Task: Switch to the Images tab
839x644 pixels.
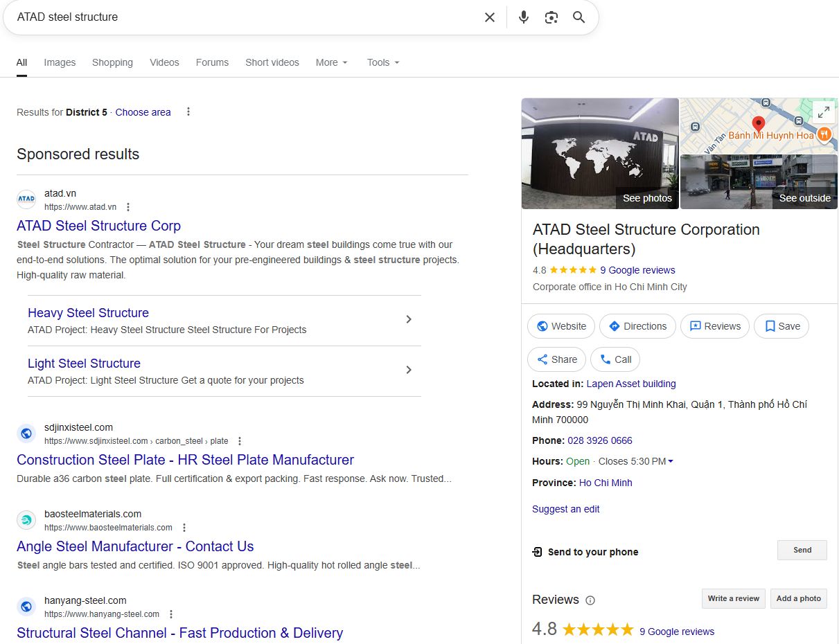Action: 60,62
